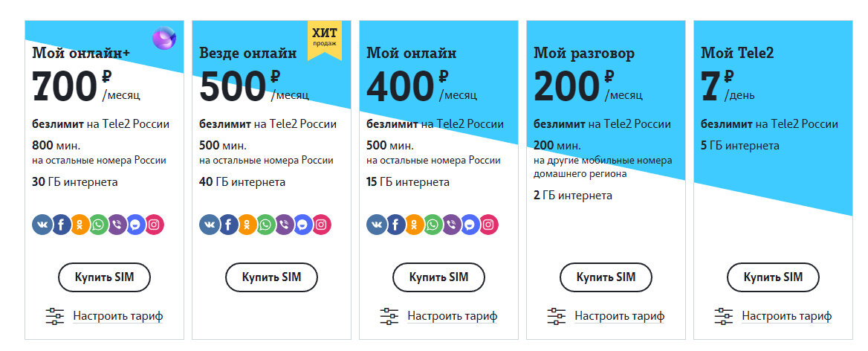Click Facebook icon in Везде онлайн card
This screenshot has height=351, width=868.
point(229,225)
